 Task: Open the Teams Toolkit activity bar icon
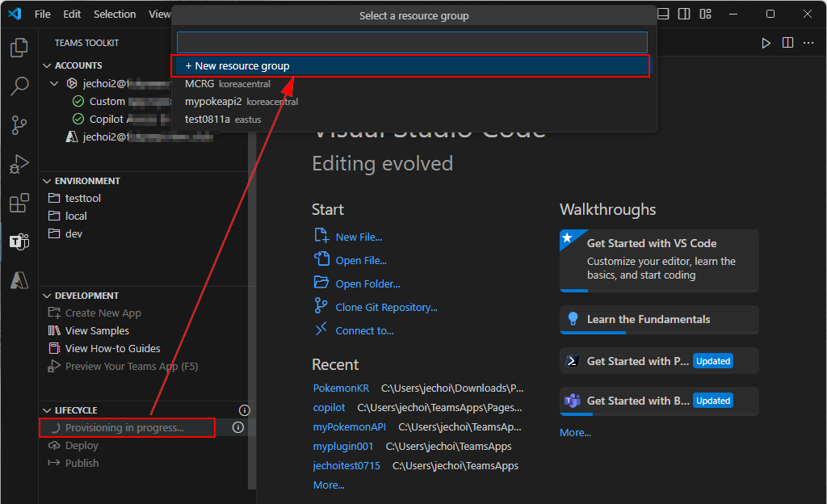pos(19,242)
